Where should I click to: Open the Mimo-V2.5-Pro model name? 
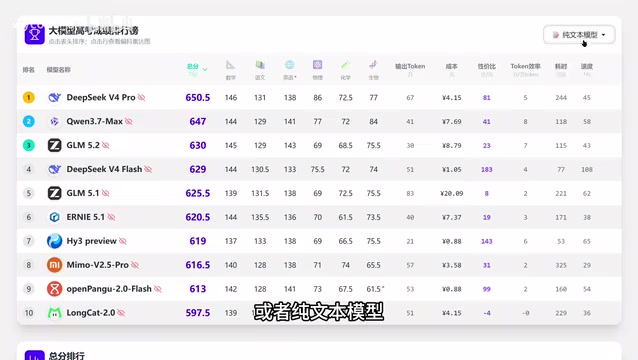98,265
